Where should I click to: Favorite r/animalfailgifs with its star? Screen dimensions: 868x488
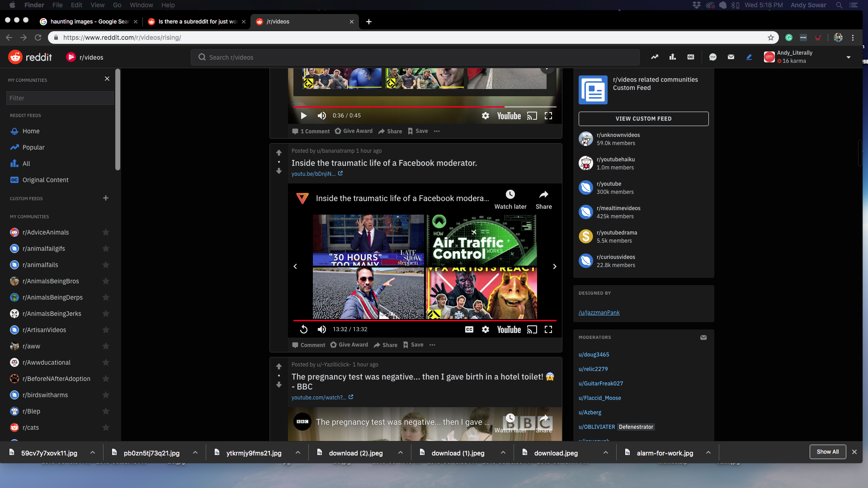click(106, 249)
